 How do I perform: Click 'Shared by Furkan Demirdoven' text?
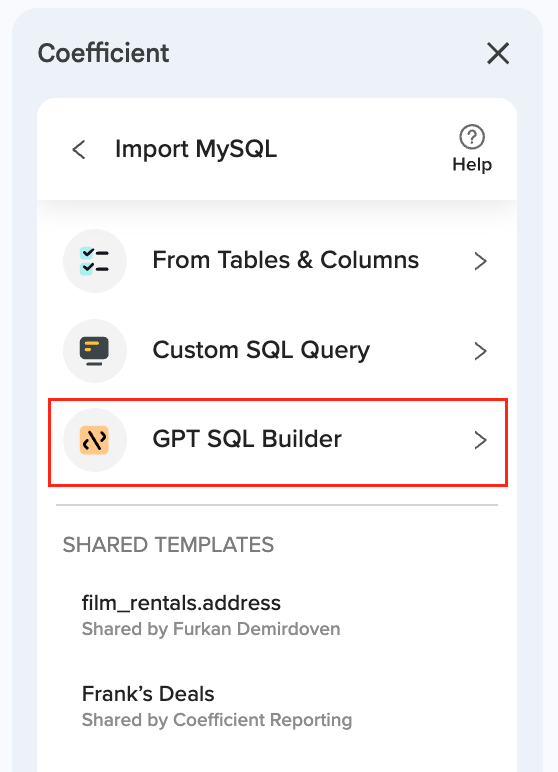click(211, 629)
